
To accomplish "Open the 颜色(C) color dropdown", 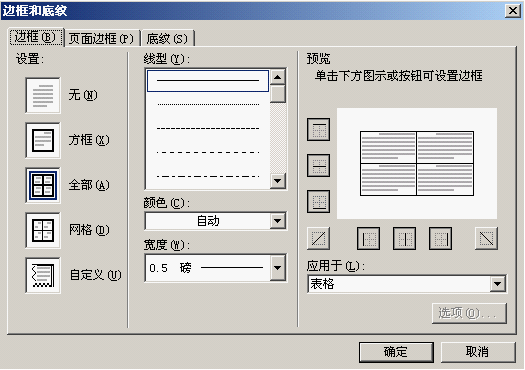I will tap(278, 221).
